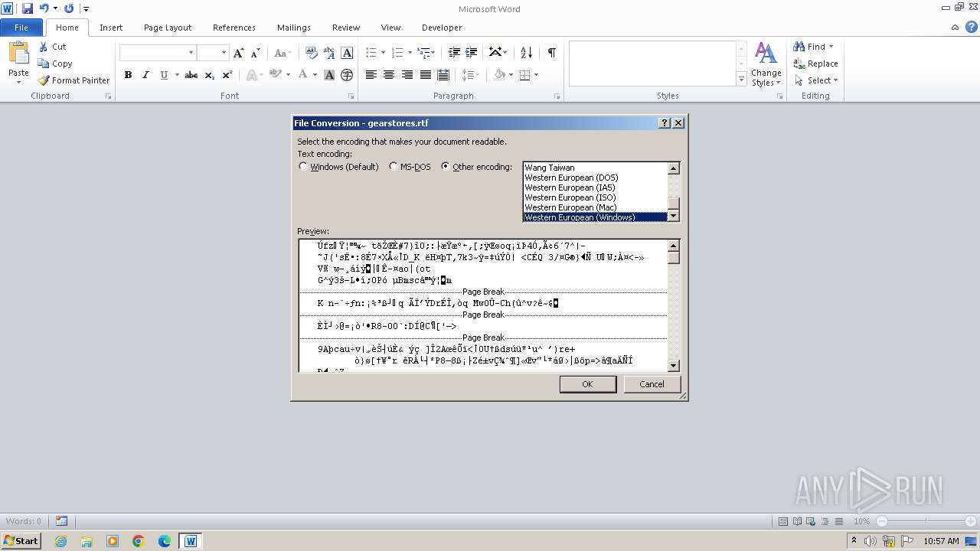The image size is (980, 551).
Task: Click the Help question mark in dialog
Action: 665,123
